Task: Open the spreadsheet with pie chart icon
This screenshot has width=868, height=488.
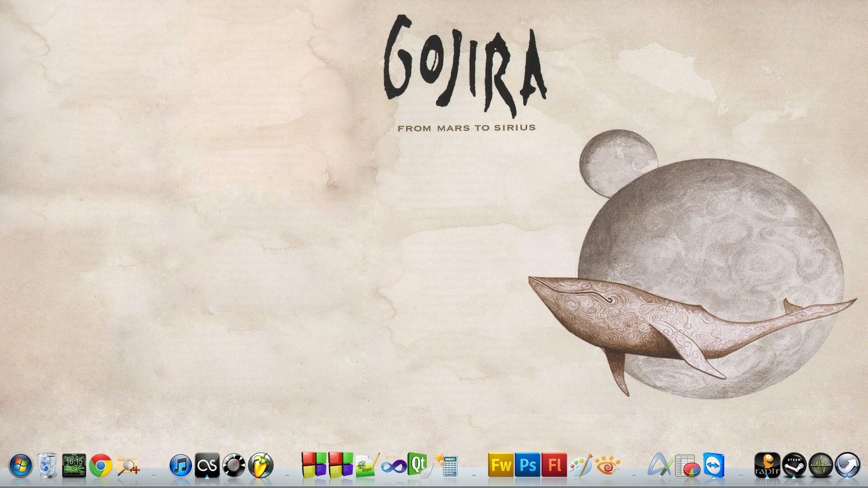Action: tap(687, 466)
